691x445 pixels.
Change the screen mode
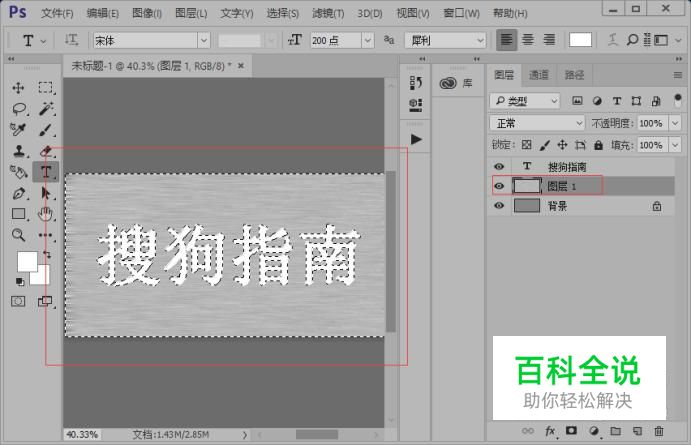(45, 301)
